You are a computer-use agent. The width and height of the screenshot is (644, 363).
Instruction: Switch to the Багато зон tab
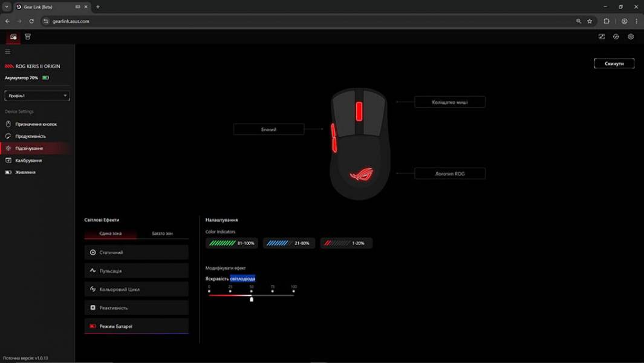162,234
